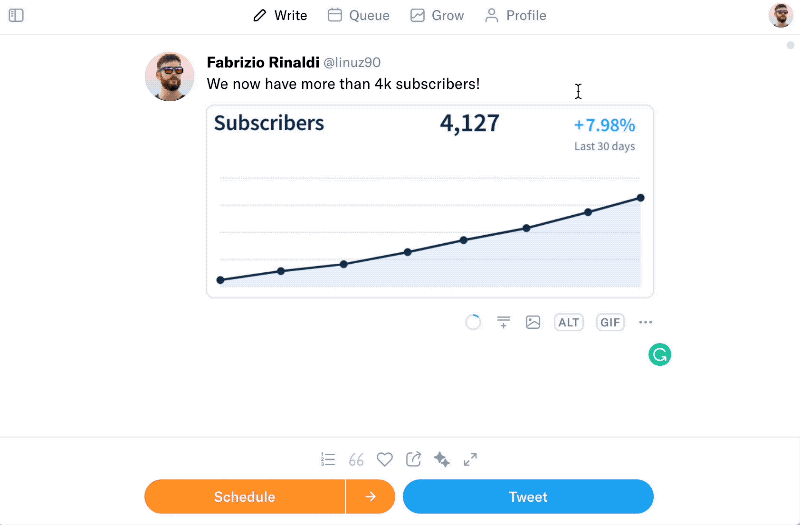The width and height of the screenshot is (800, 525).
Task: Expand the editor to fullscreen
Action: (x=470, y=460)
